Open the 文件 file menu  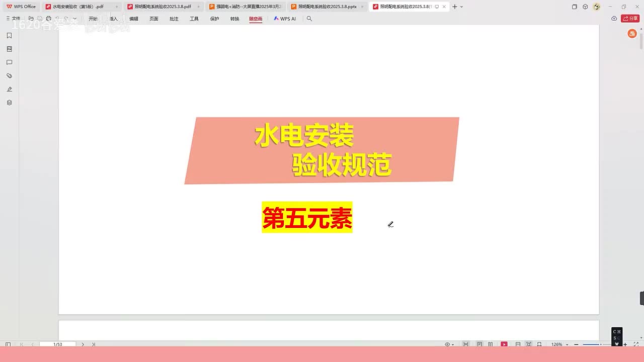(x=14, y=19)
